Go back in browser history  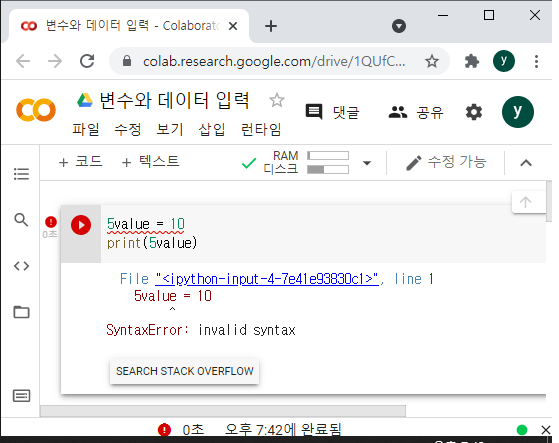pyautogui.click(x=23, y=61)
